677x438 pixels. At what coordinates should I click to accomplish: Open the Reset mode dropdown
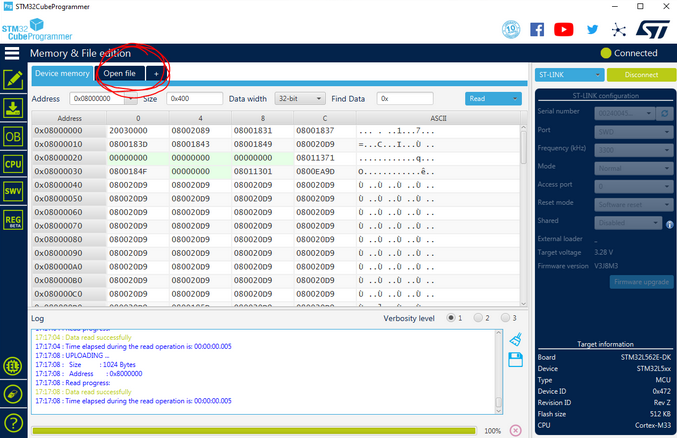pos(634,204)
